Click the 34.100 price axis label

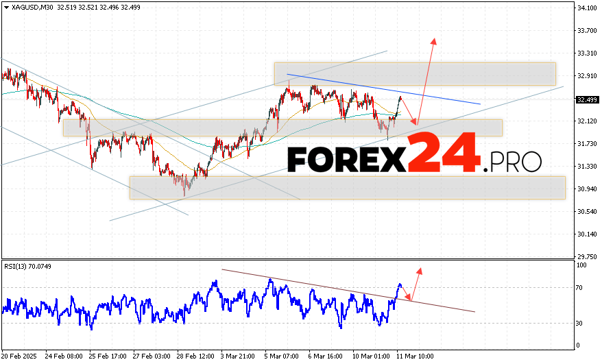point(586,8)
